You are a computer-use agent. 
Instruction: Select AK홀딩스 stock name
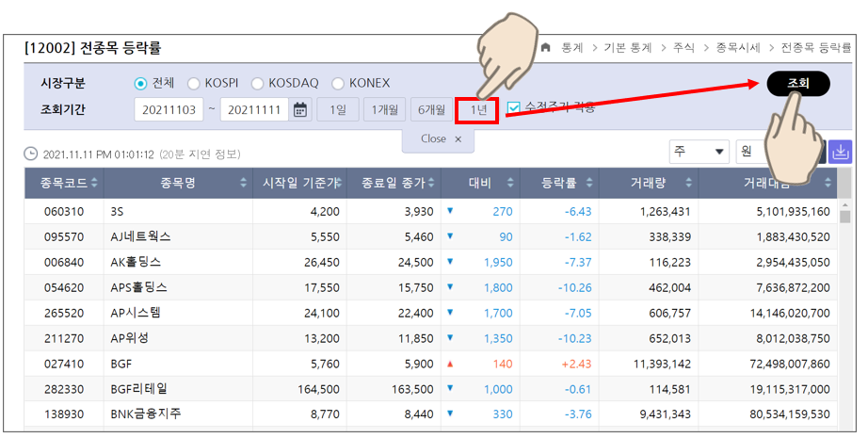[x=136, y=262]
